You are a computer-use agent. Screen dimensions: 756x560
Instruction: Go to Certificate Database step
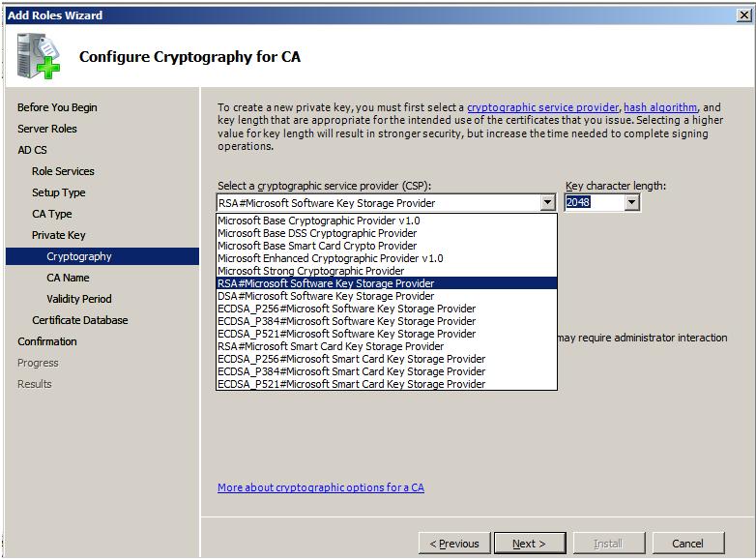point(80,320)
